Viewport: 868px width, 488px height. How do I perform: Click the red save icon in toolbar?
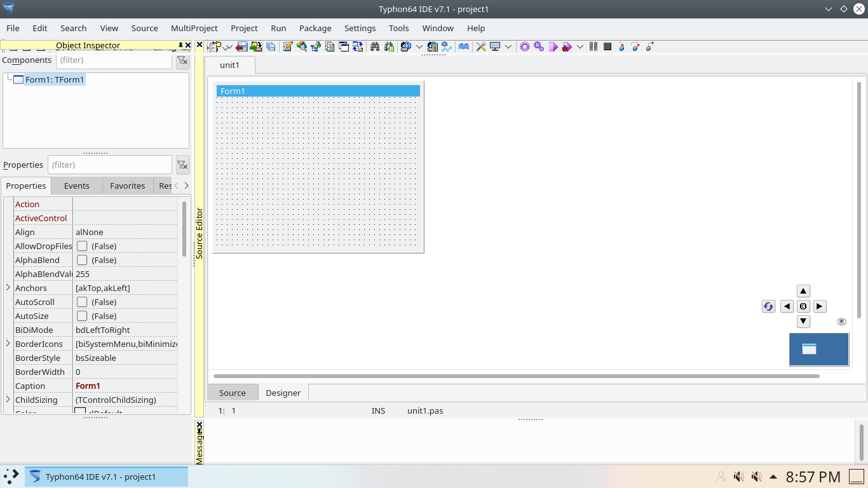tap(241, 46)
